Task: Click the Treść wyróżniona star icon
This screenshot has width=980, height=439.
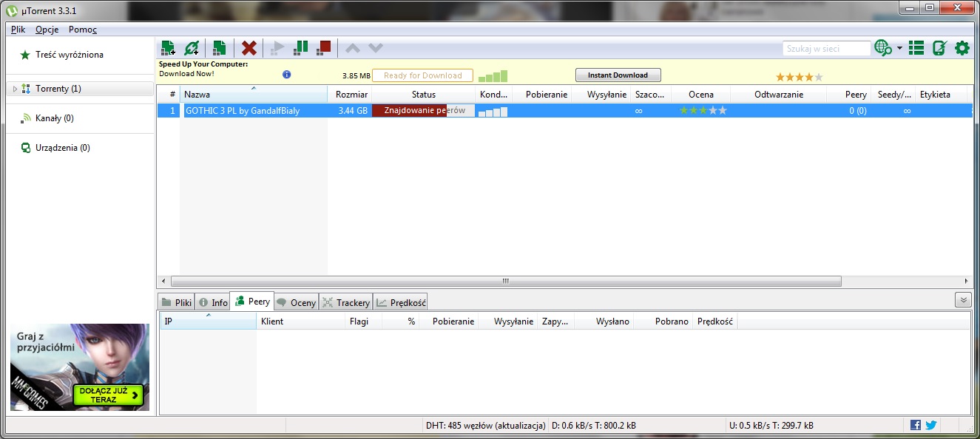Action: [25, 55]
